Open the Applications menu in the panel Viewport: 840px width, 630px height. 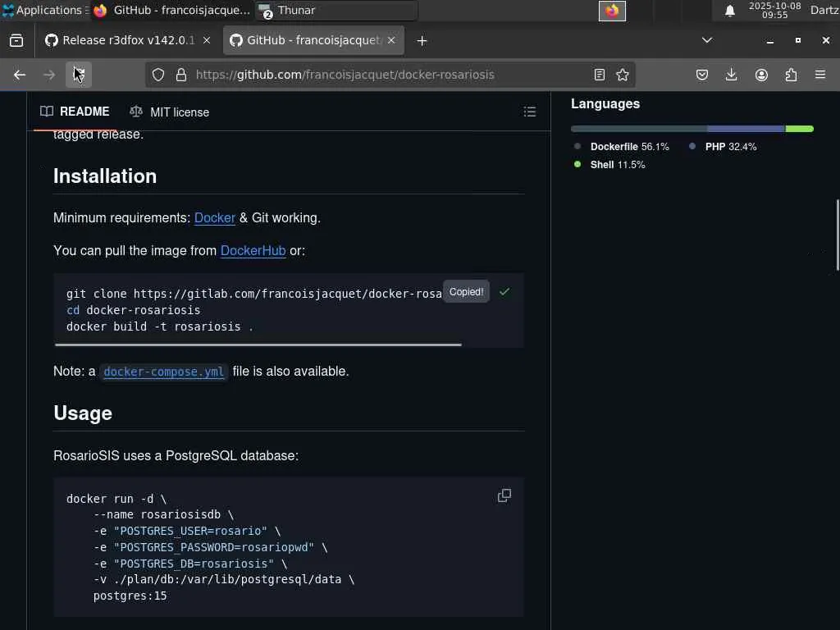tap(45, 10)
